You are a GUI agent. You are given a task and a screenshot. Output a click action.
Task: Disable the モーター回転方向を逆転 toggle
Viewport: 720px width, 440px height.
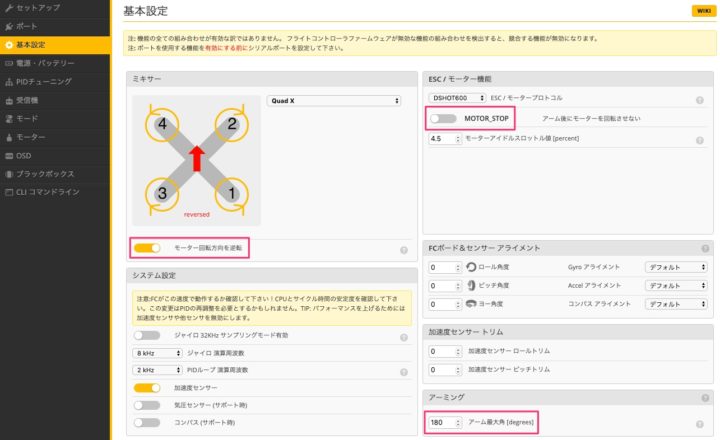[x=147, y=247]
